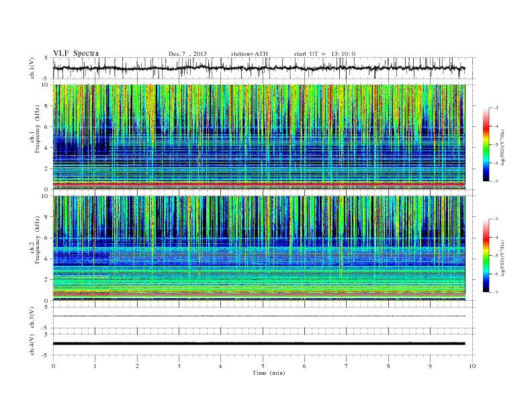This screenshot has height=411, width=532.
Task: Click bottom time axis tick label "0"
Action: coord(53,366)
